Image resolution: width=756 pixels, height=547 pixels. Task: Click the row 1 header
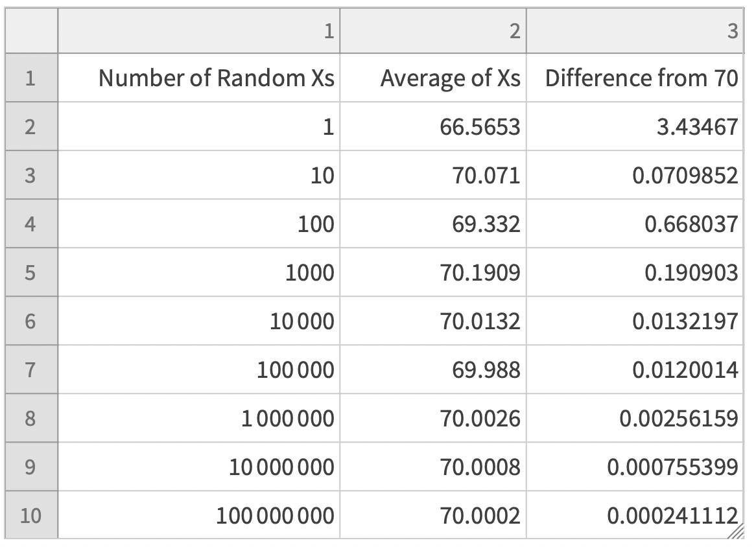pyautogui.click(x=31, y=78)
